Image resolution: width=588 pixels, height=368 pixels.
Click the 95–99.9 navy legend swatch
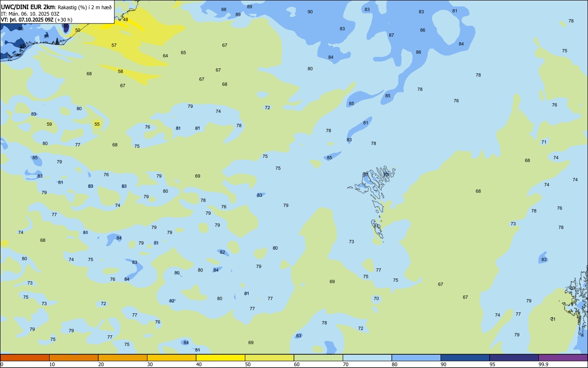click(514, 357)
